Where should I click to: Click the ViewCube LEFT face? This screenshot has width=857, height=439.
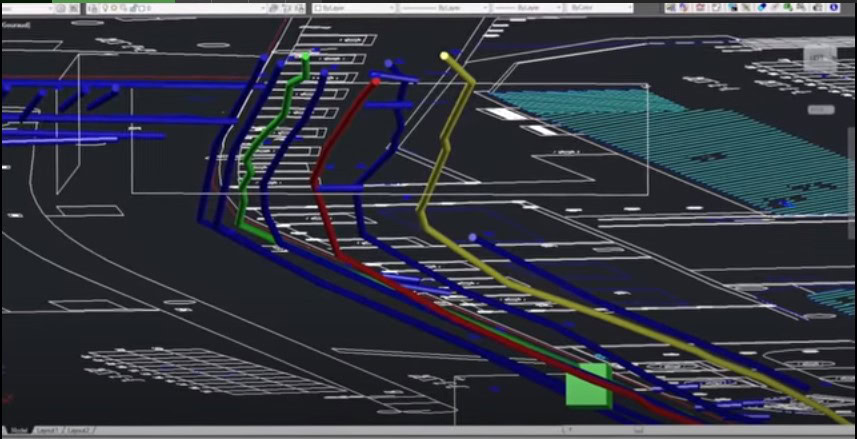819,58
